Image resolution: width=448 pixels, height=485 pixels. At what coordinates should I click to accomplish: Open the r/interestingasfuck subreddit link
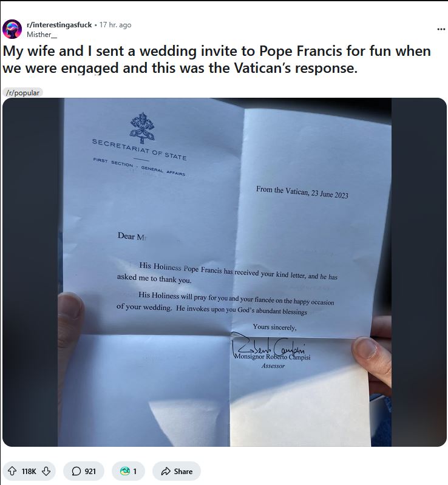click(x=59, y=25)
